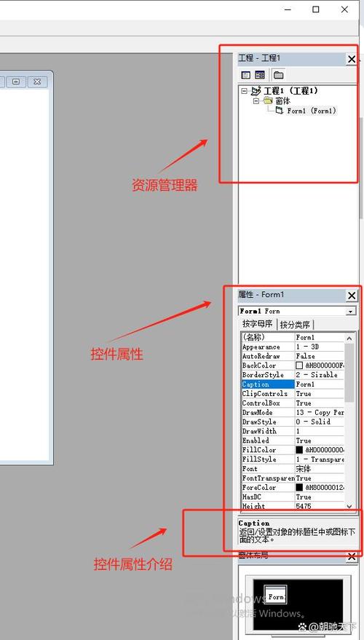
Task: Click the ForeColor black color swatch
Action: [x=299, y=487]
